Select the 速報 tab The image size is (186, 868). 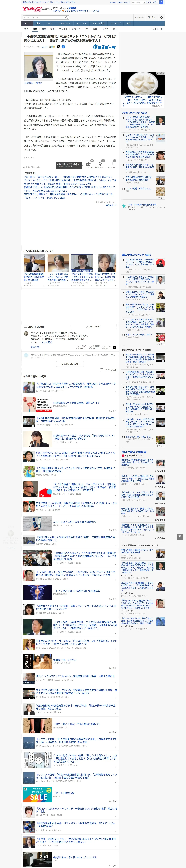(38, 23)
